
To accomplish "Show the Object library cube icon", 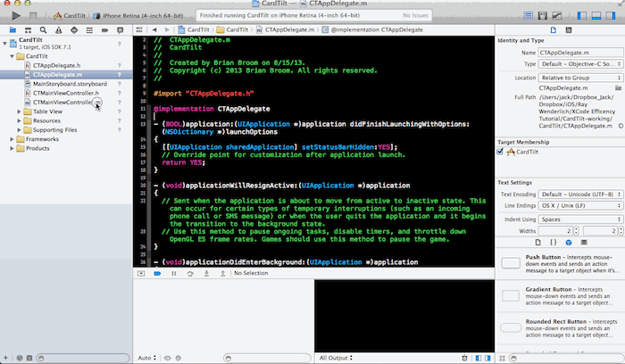I will 569,243.
